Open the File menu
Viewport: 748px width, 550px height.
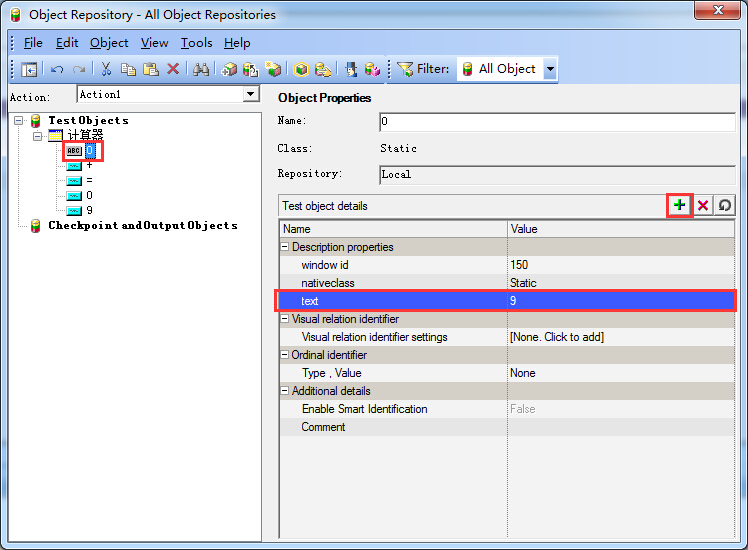tap(33, 43)
